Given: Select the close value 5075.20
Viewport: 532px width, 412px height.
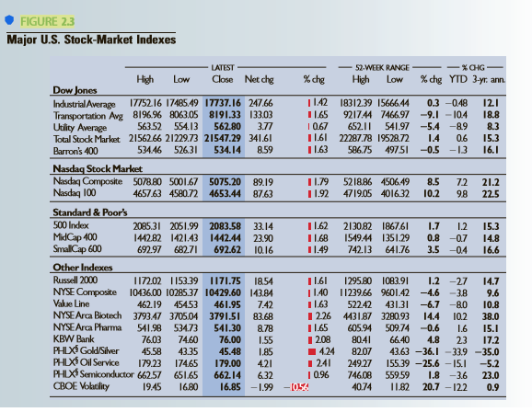Looking at the screenshot, I should pos(225,182).
